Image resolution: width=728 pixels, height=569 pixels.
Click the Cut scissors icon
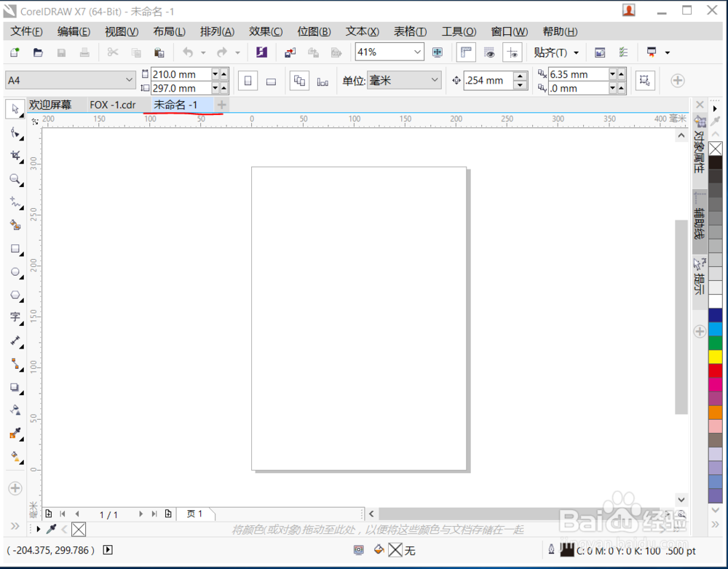click(x=113, y=52)
